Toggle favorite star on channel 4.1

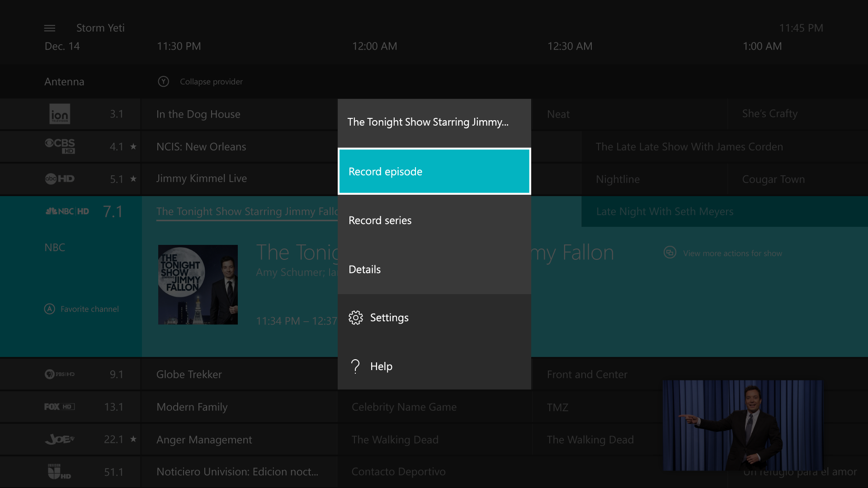coord(133,146)
